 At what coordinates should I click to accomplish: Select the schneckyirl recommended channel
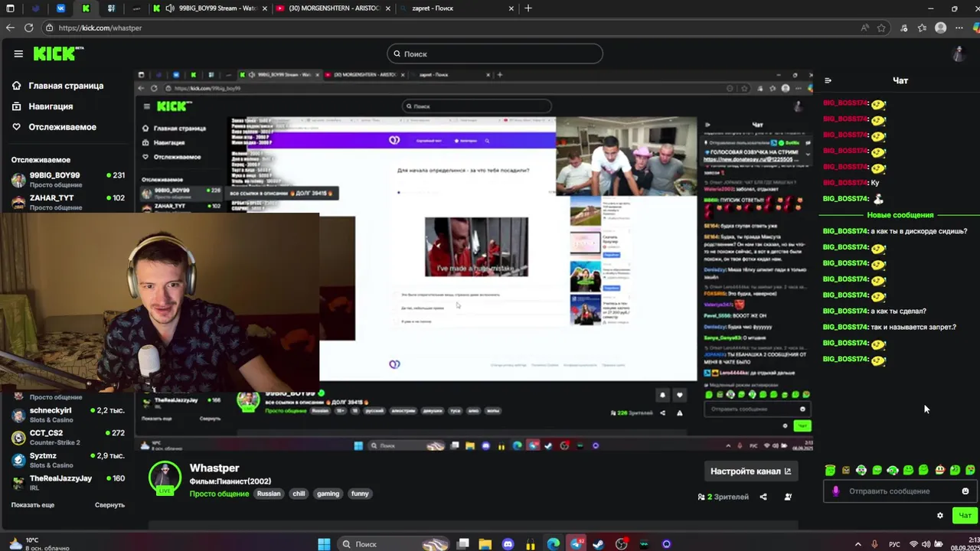click(67, 415)
